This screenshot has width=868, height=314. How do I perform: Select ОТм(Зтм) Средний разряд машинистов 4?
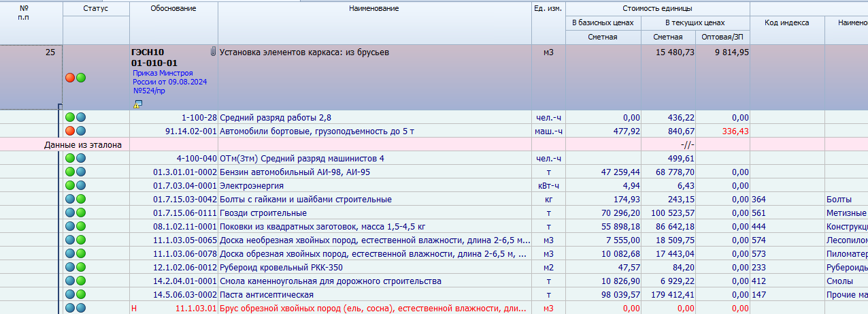coord(301,158)
